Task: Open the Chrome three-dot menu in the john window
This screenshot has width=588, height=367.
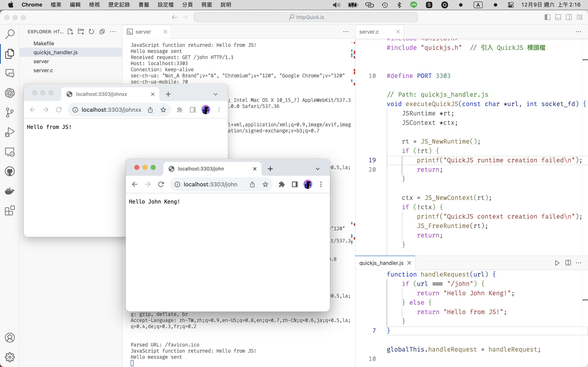Action: point(321,185)
